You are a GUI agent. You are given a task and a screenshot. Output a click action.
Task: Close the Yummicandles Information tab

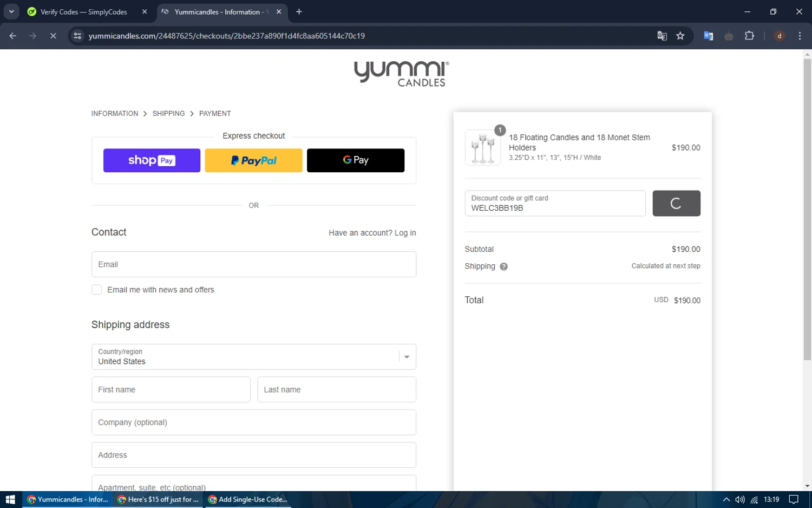coord(279,11)
